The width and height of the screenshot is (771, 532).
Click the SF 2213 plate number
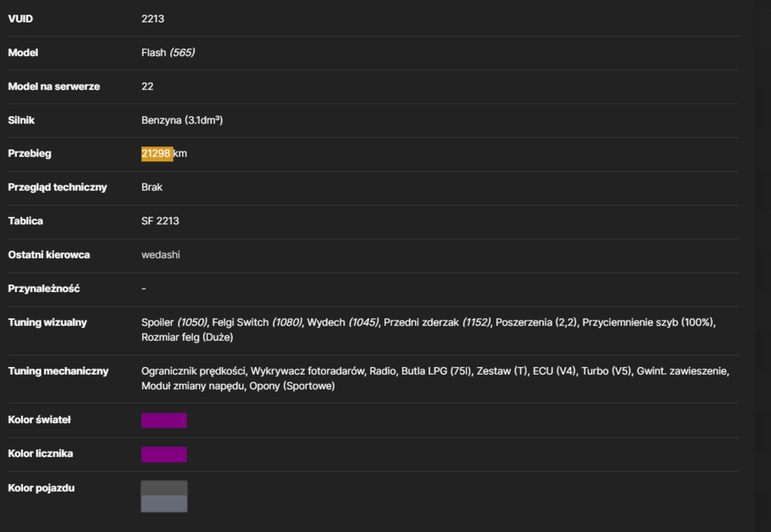160,221
